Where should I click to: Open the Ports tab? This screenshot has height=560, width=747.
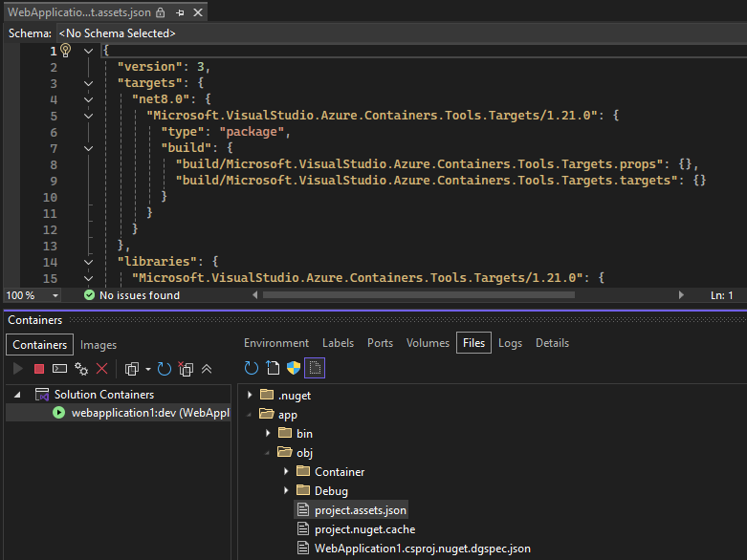tap(380, 343)
